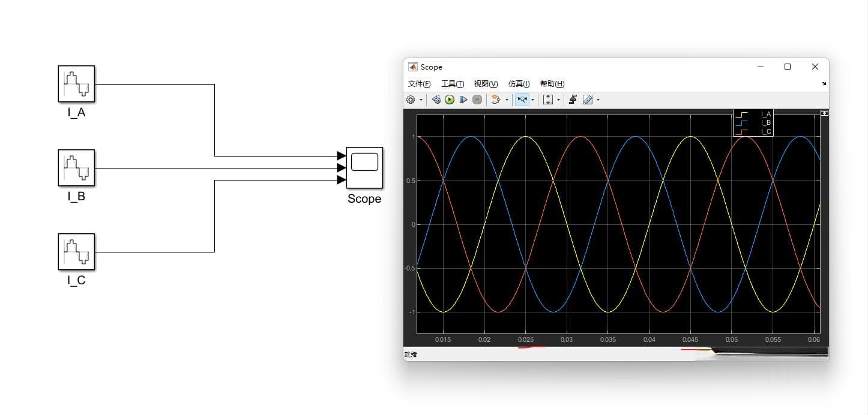Open the 视图(V) menu
The image size is (868, 415).
point(486,84)
